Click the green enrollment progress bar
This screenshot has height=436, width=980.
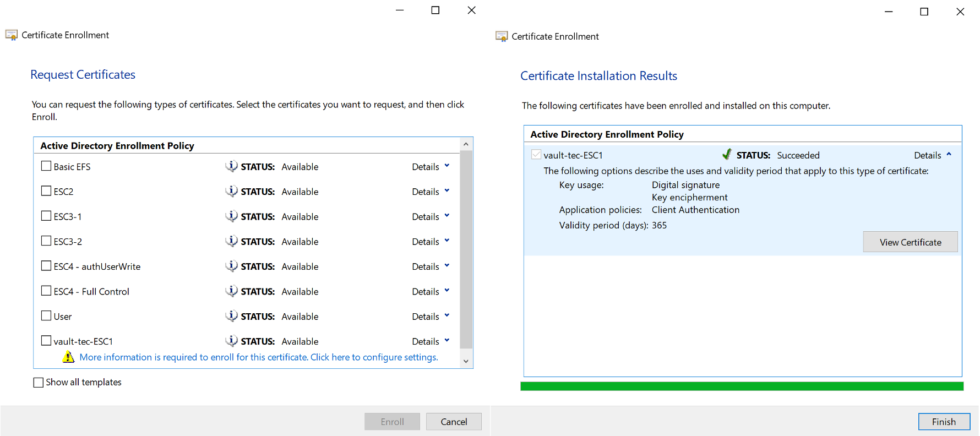(x=742, y=386)
